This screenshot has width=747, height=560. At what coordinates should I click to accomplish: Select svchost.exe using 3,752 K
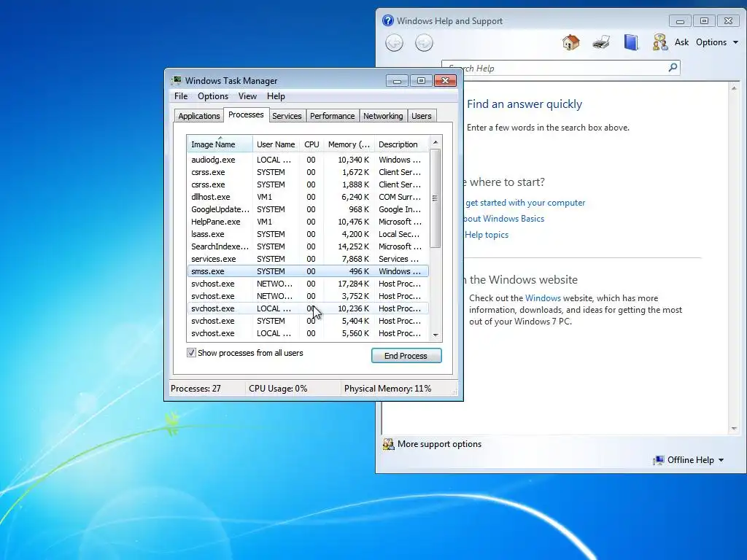[x=308, y=296]
